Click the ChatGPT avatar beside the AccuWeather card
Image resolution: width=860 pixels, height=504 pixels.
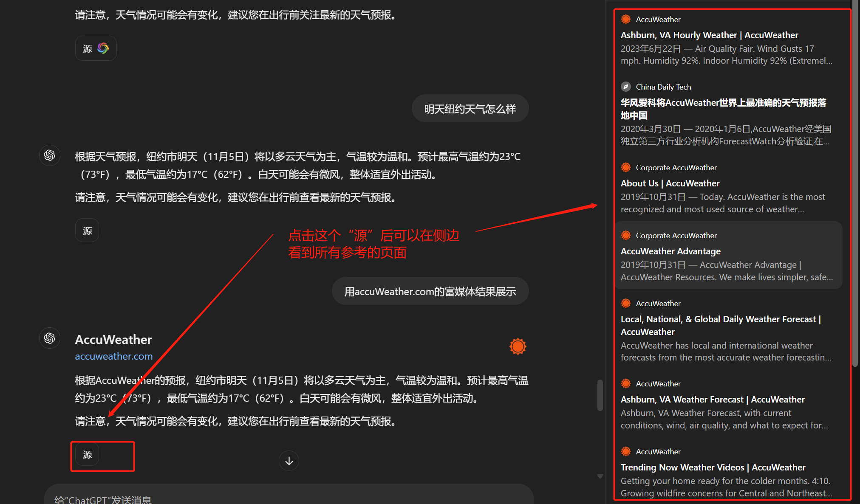point(50,338)
